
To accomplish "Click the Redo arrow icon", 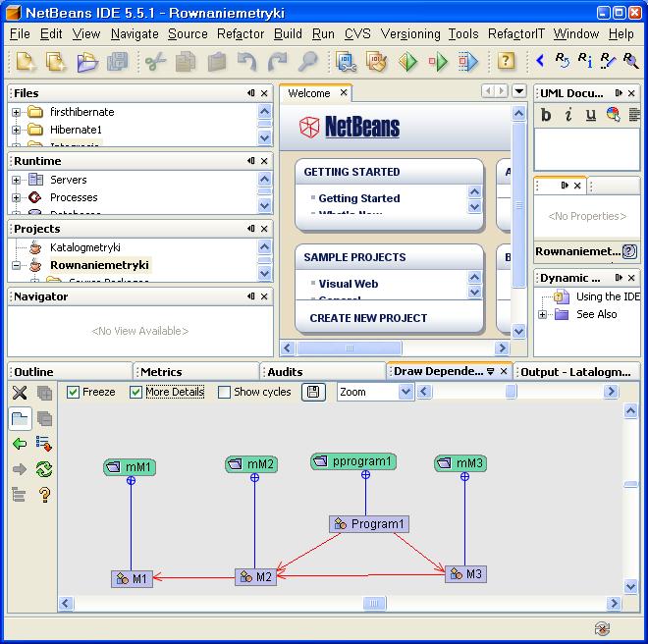I will coord(277,62).
